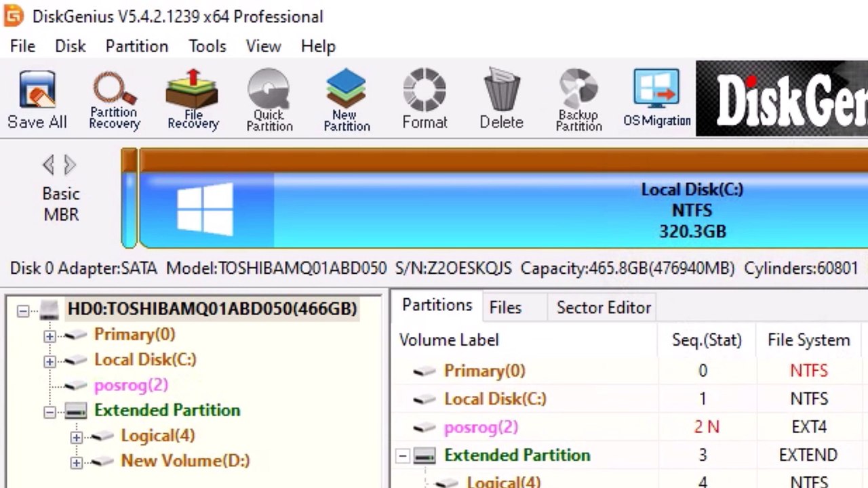The image size is (868, 488).
Task: Click the '2 N' sequence cell
Action: pyautogui.click(x=706, y=427)
